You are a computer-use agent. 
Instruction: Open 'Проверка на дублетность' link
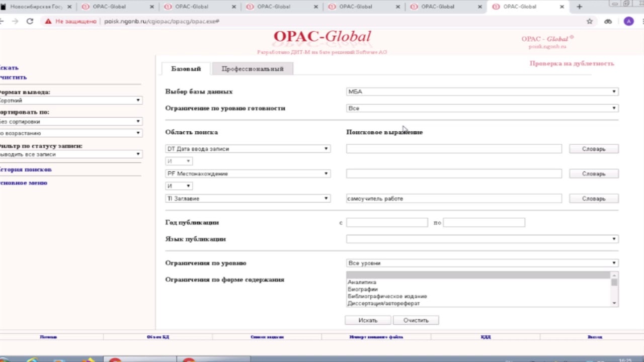pos(572,63)
